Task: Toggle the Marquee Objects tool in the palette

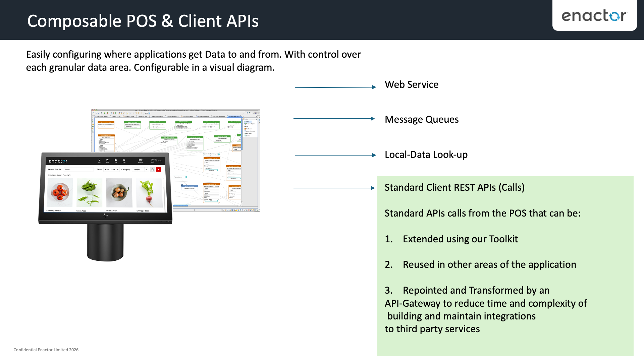Action: (249, 124)
